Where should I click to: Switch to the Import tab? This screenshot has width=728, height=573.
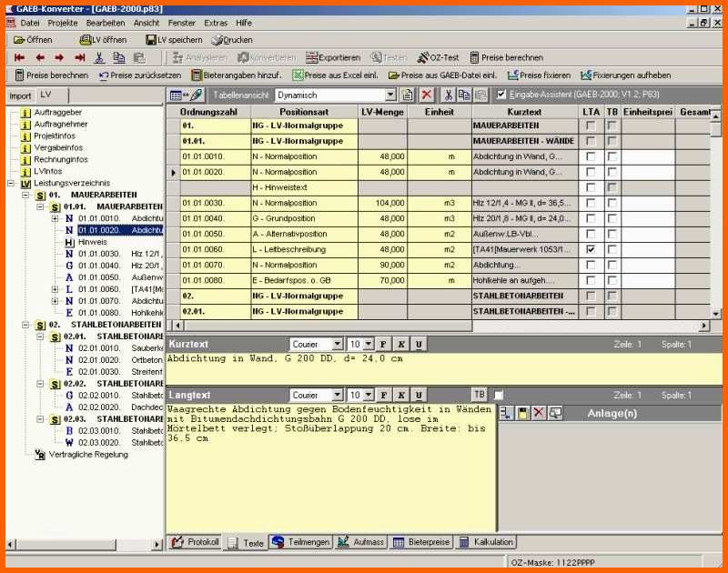pos(20,96)
